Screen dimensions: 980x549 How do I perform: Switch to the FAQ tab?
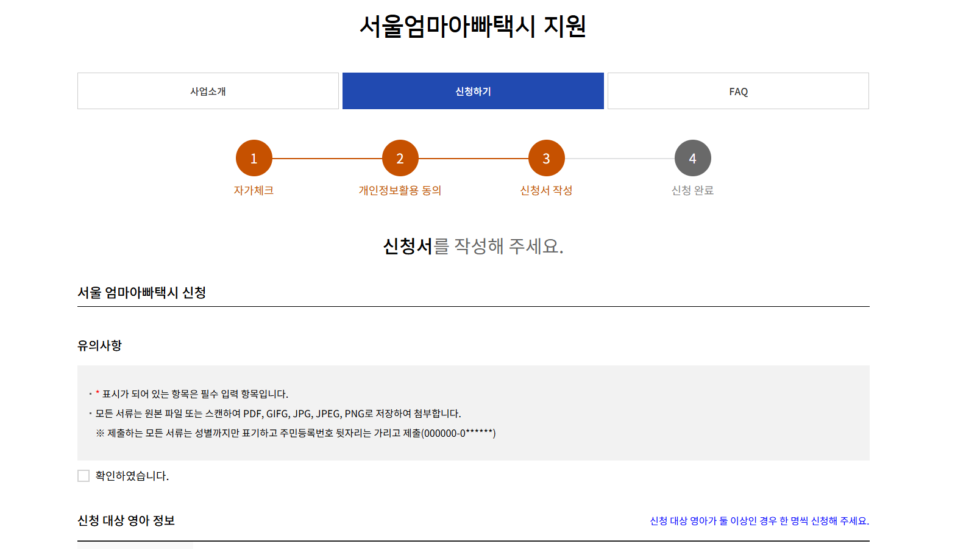coord(738,91)
